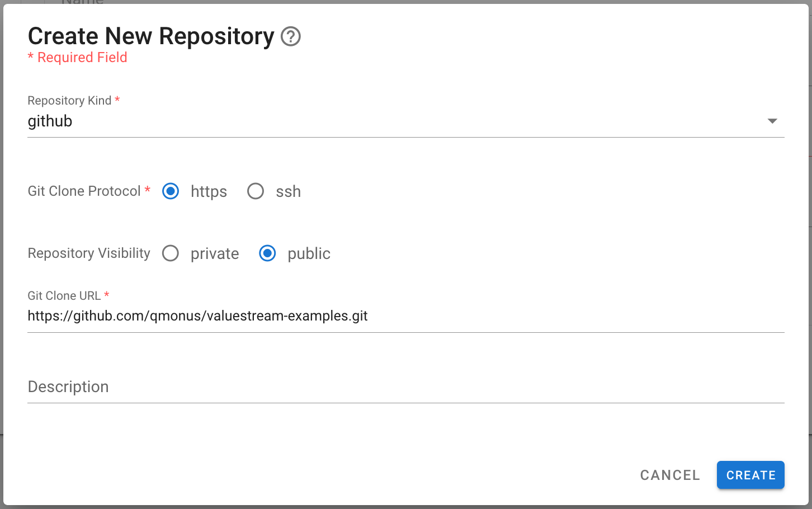The width and height of the screenshot is (812, 509).
Task: Click the red Required Field note
Action: coord(78,58)
